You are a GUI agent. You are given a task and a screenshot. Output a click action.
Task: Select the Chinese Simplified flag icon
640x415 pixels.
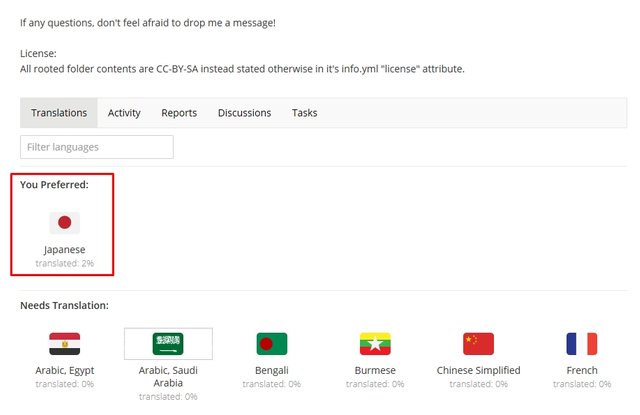point(478,344)
